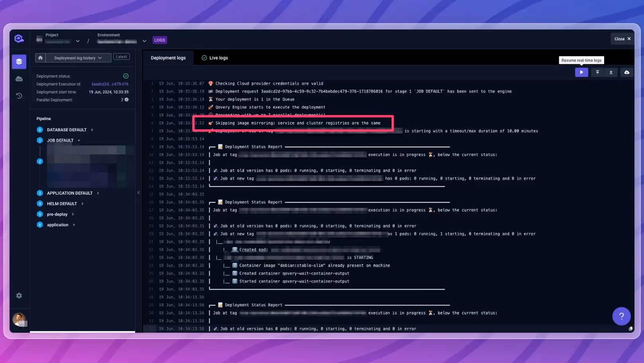Click the Parallel Deployment info icon
Screen dimensions: 644x363
127,100
